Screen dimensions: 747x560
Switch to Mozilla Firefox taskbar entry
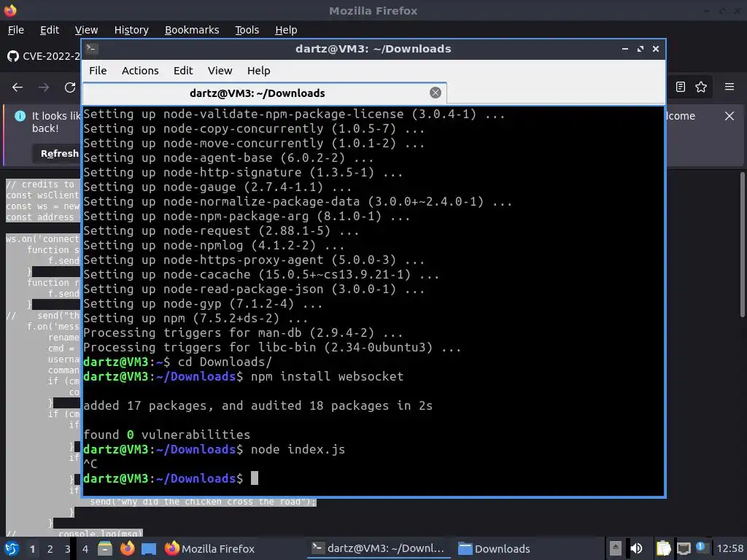pos(210,548)
